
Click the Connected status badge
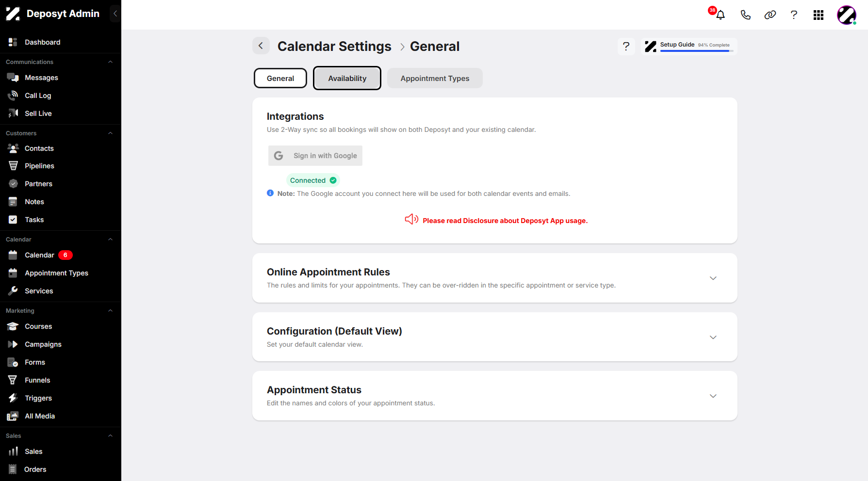tap(313, 180)
